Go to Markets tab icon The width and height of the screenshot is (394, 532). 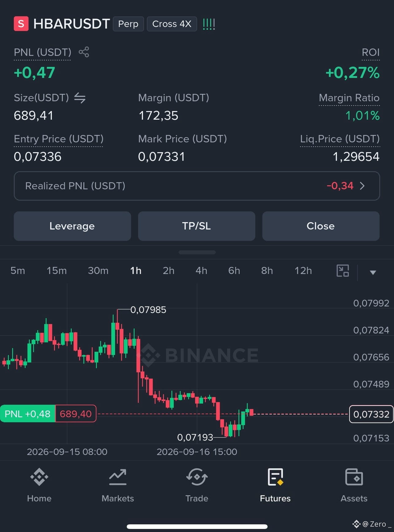[x=118, y=477]
